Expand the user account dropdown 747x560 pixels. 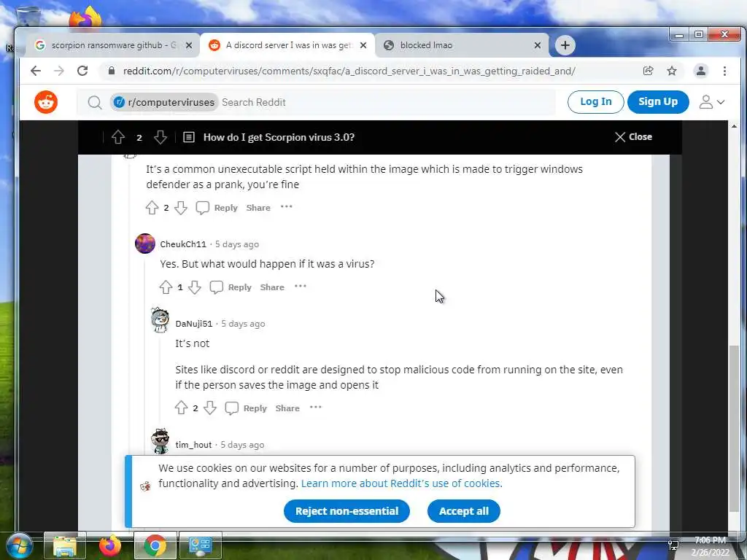(x=712, y=102)
